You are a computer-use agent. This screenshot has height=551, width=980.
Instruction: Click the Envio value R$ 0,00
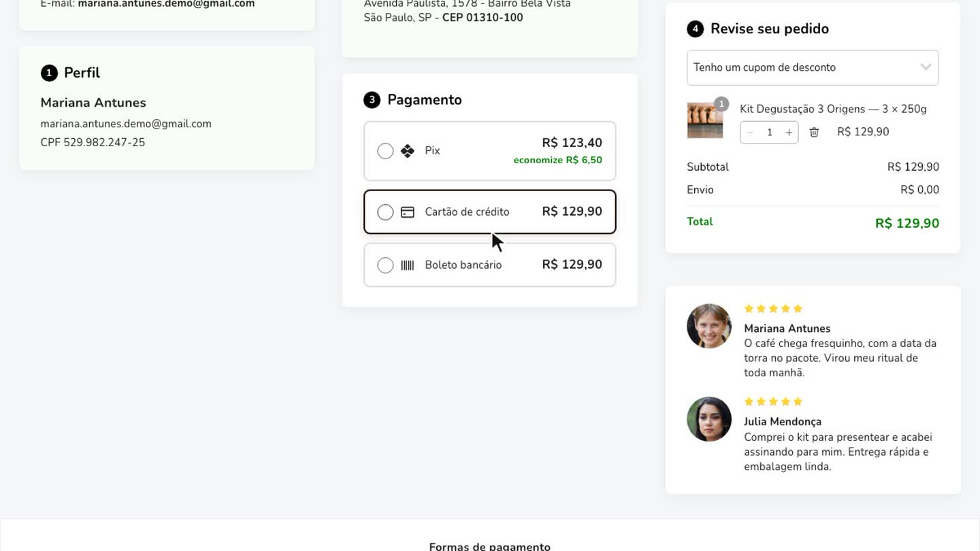pyautogui.click(x=919, y=190)
